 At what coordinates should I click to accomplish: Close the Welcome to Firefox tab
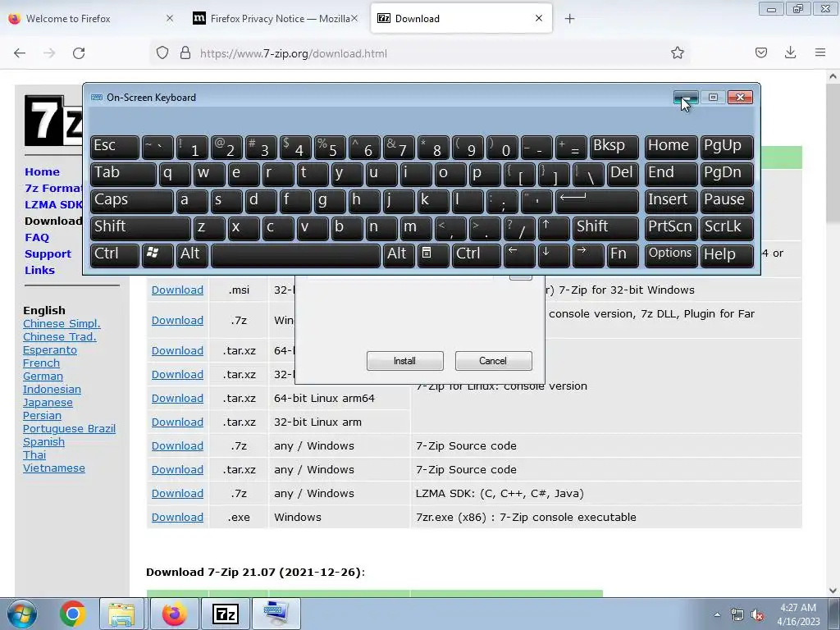169,18
